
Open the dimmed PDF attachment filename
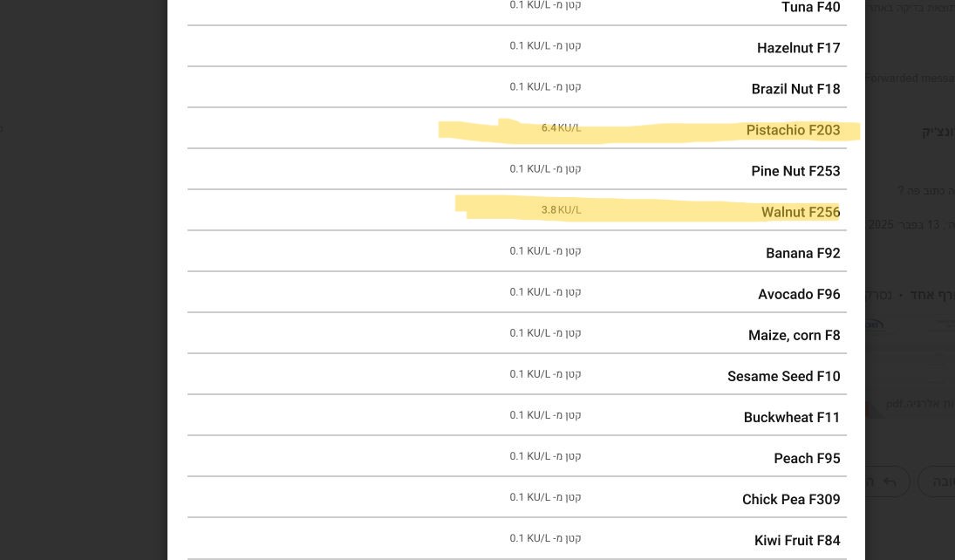[919, 404]
